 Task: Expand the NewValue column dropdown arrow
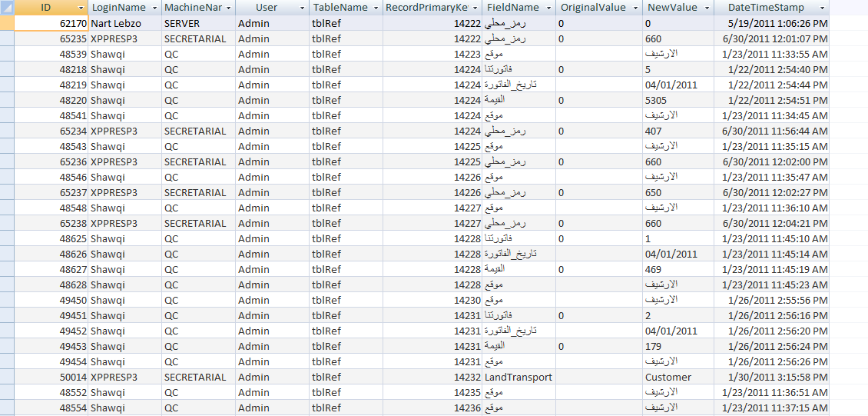[x=707, y=8]
